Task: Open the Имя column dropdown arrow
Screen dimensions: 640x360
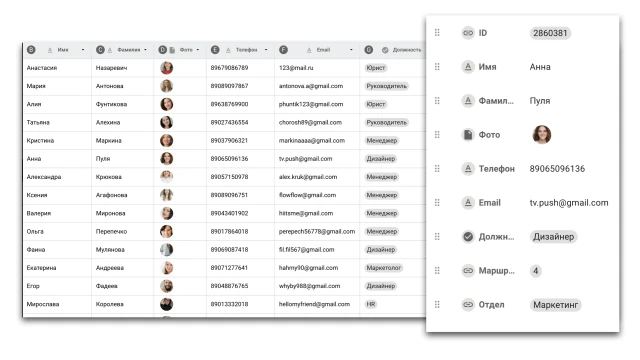Action: [83, 50]
